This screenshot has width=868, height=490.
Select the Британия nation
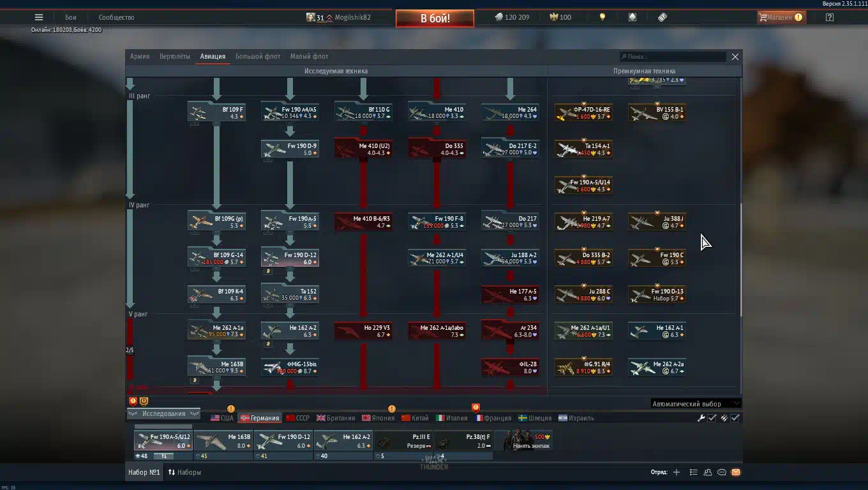[x=336, y=418]
